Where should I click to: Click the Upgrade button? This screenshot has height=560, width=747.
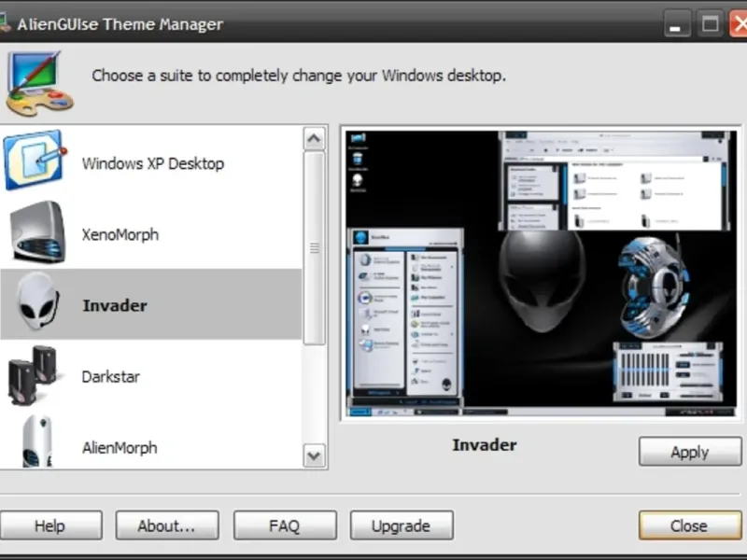click(402, 525)
